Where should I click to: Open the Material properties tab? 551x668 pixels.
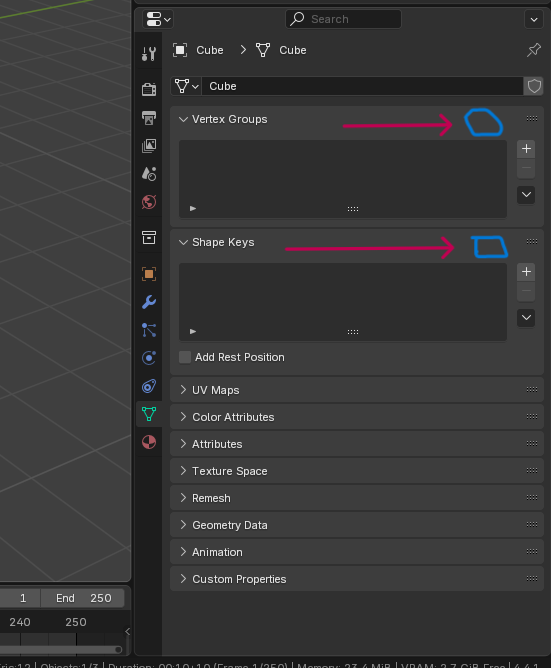(x=149, y=442)
